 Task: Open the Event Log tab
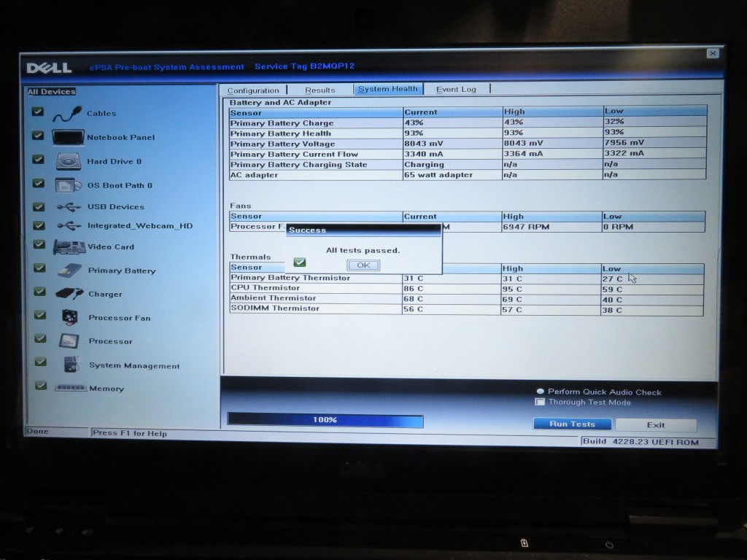tap(457, 89)
